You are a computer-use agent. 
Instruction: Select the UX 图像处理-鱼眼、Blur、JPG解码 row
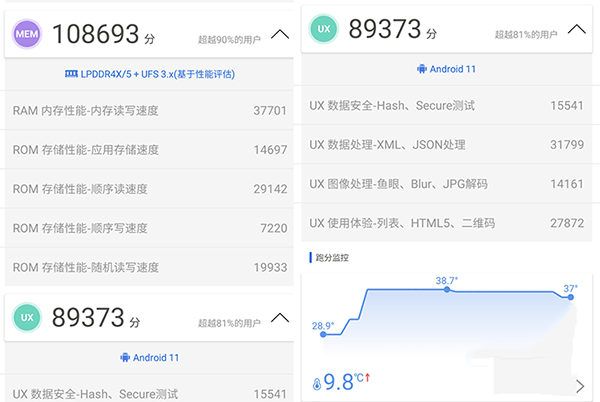point(445,183)
